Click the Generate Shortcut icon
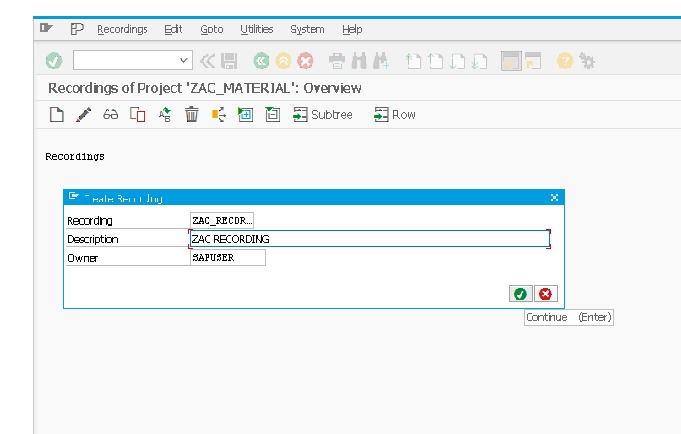Screen dimensions: 681x434 (533, 61)
